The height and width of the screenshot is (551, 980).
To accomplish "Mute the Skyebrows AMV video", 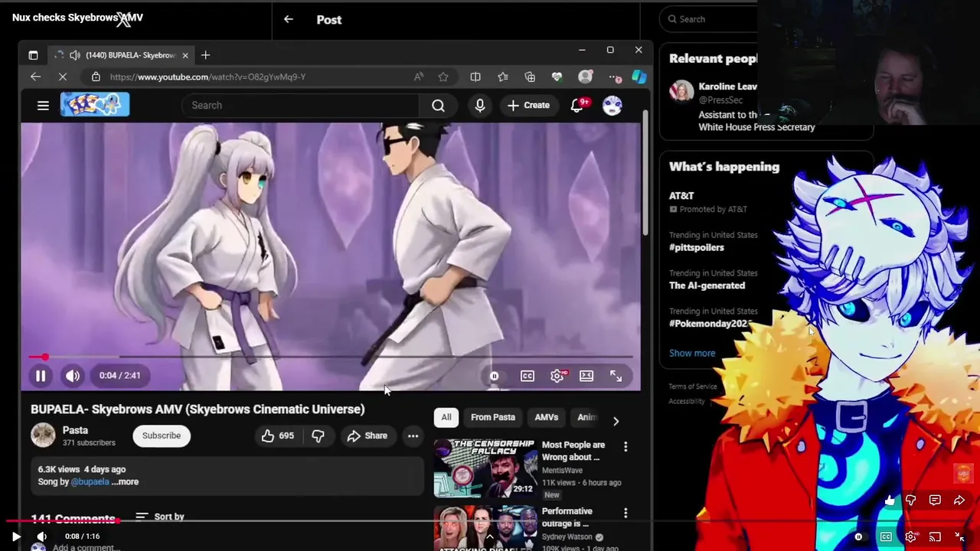I will pyautogui.click(x=73, y=376).
